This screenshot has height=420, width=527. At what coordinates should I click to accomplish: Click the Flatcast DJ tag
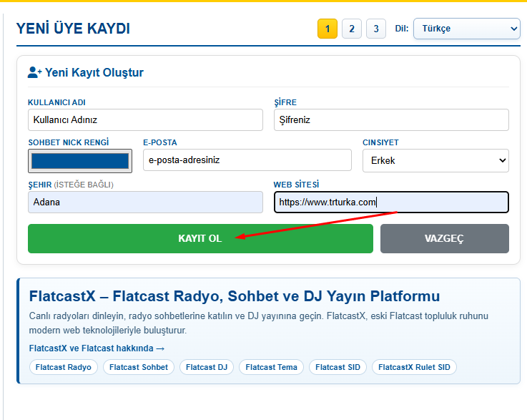[207, 367]
